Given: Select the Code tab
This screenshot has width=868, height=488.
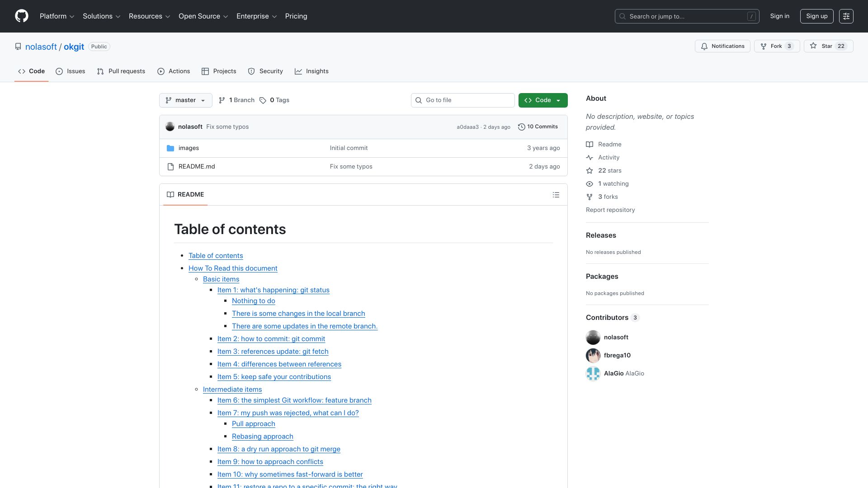Looking at the screenshot, I should point(31,71).
